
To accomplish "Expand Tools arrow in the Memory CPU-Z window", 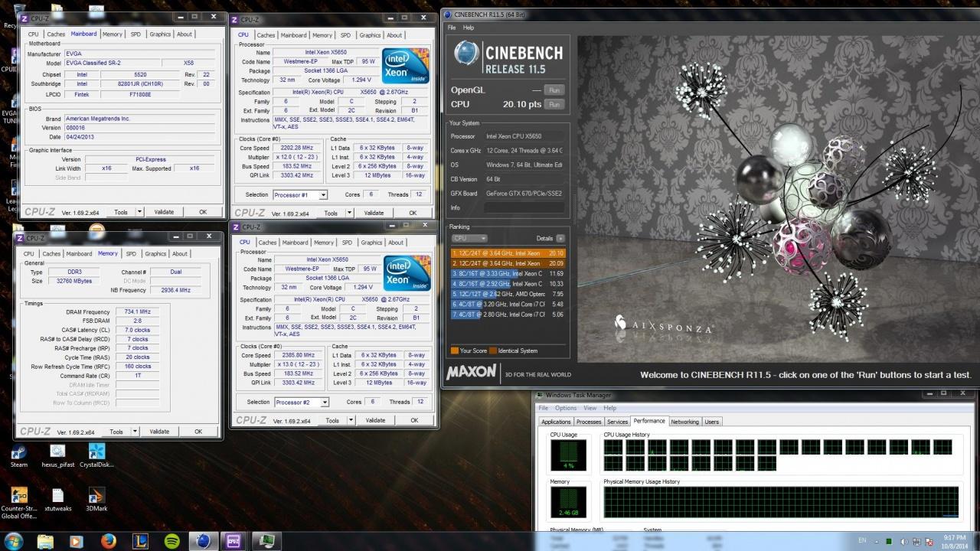I will (x=136, y=432).
